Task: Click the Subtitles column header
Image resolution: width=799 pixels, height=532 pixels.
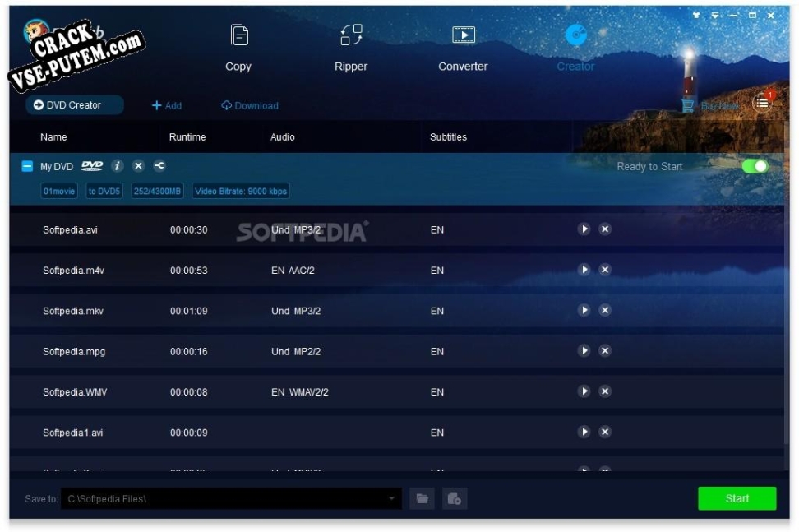Action: point(449,137)
